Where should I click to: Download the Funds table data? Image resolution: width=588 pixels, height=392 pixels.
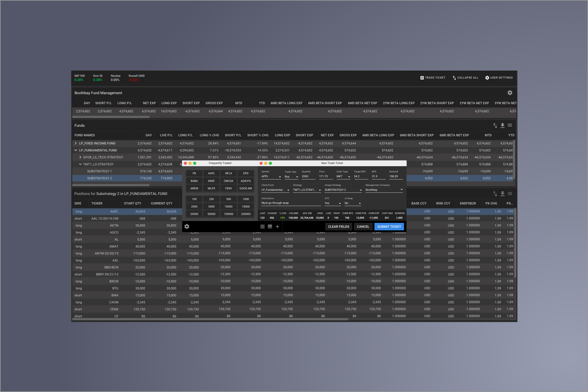[502, 125]
